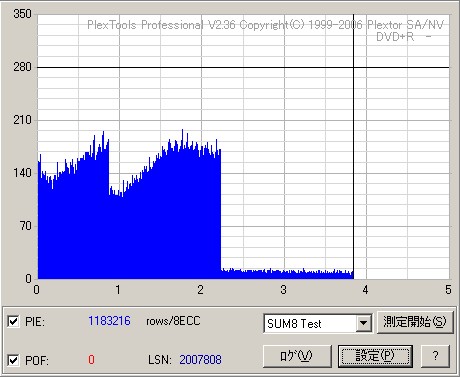
Task: Open the SUM8 Test dropdown arrow
Action: click(363, 323)
